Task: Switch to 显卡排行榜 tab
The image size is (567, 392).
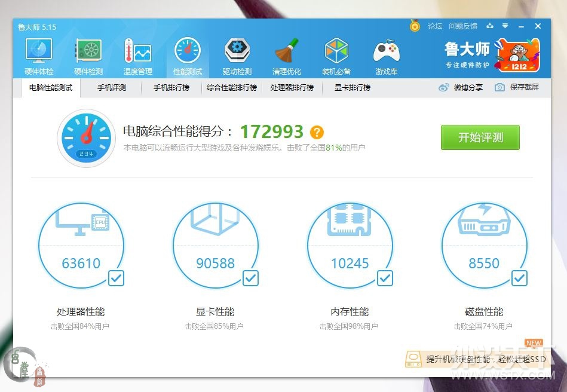Action: click(x=352, y=87)
